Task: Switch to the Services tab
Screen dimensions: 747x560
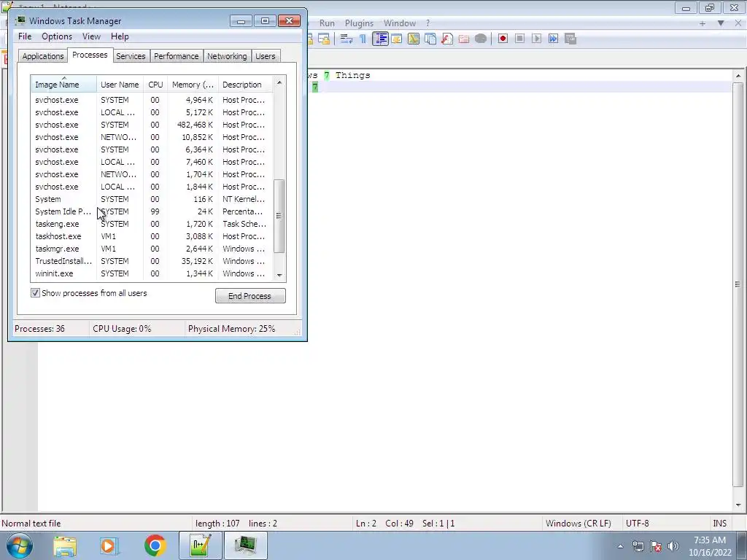Action: 131,56
